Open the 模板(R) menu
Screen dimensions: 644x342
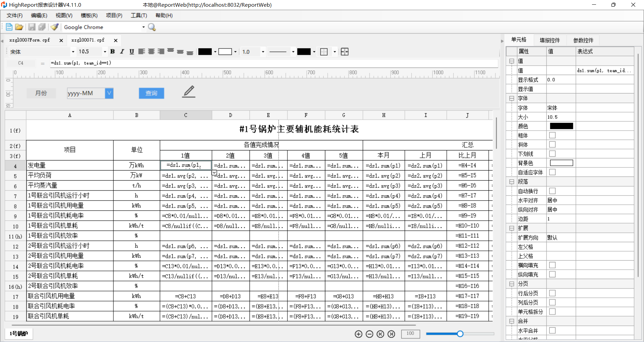pos(89,15)
